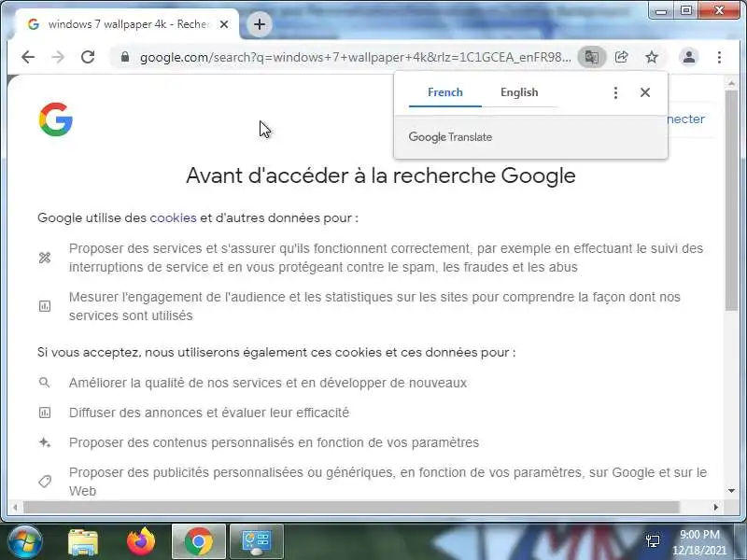The width and height of the screenshot is (747, 560).
Task: Open the clock showing 9:00 PM
Action: (699, 542)
